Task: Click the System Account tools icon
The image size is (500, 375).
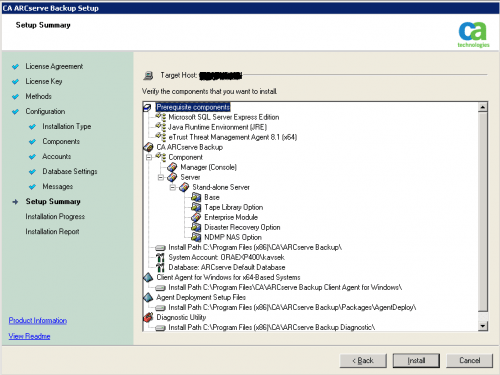Action: [160, 257]
